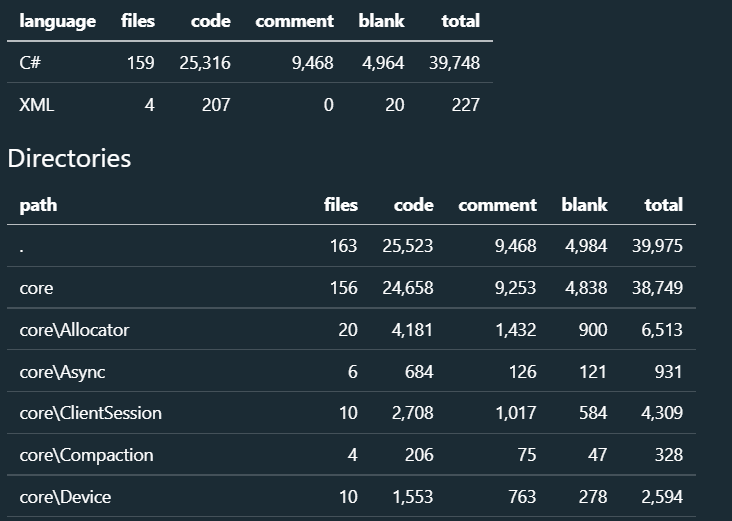Select the core\Allocator directory row
Viewport: 732px width, 521px height.
pyautogui.click(x=74, y=330)
